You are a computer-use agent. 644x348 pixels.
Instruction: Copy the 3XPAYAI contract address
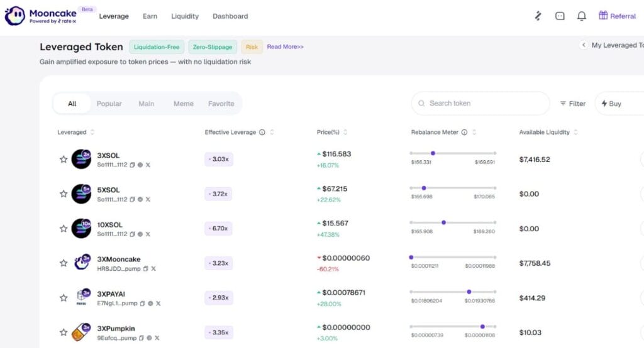point(143,303)
